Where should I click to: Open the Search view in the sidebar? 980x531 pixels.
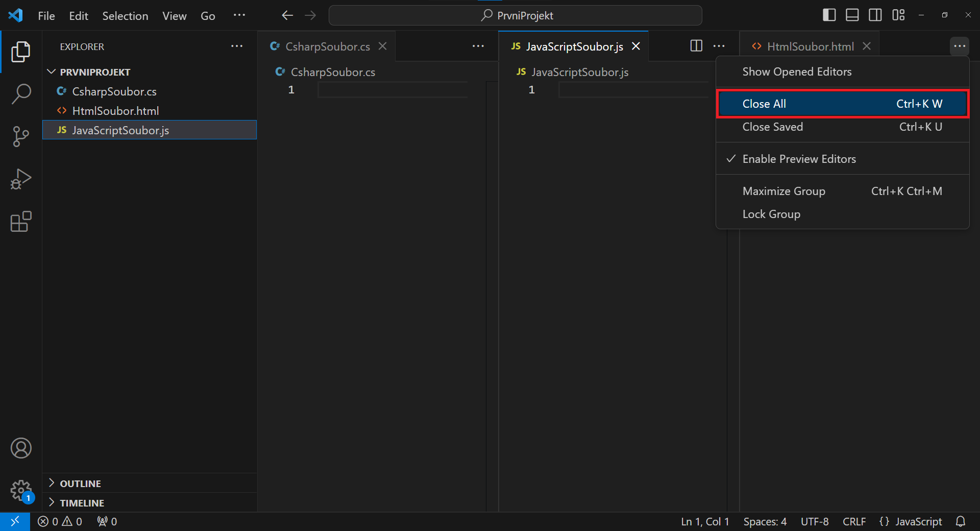coord(20,94)
